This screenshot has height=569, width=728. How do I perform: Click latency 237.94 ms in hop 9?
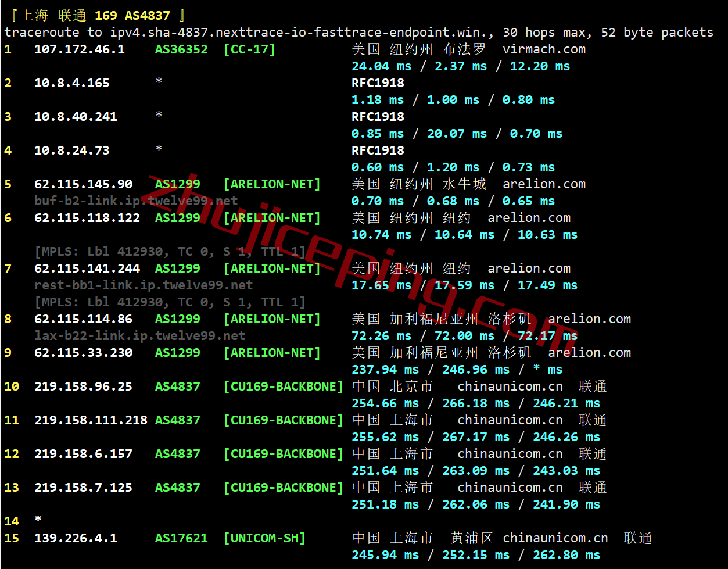coord(385,370)
